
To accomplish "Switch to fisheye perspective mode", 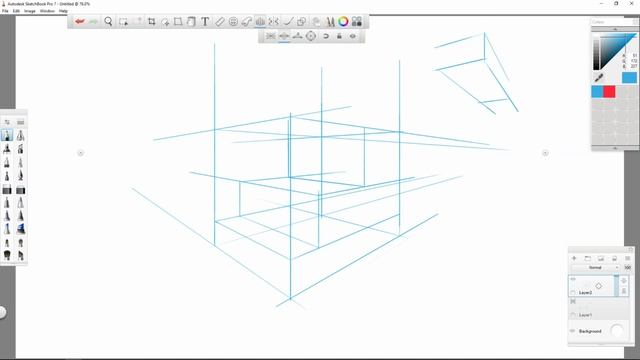I will coord(311,36).
